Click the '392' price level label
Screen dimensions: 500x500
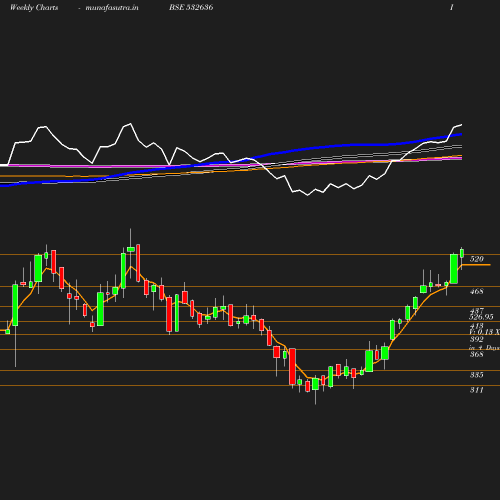click(x=476, y=339)
